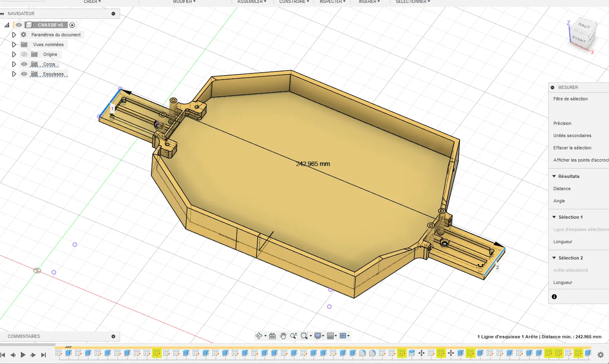
Task: Select the Pan hand tool
Action: click(283, 336)
